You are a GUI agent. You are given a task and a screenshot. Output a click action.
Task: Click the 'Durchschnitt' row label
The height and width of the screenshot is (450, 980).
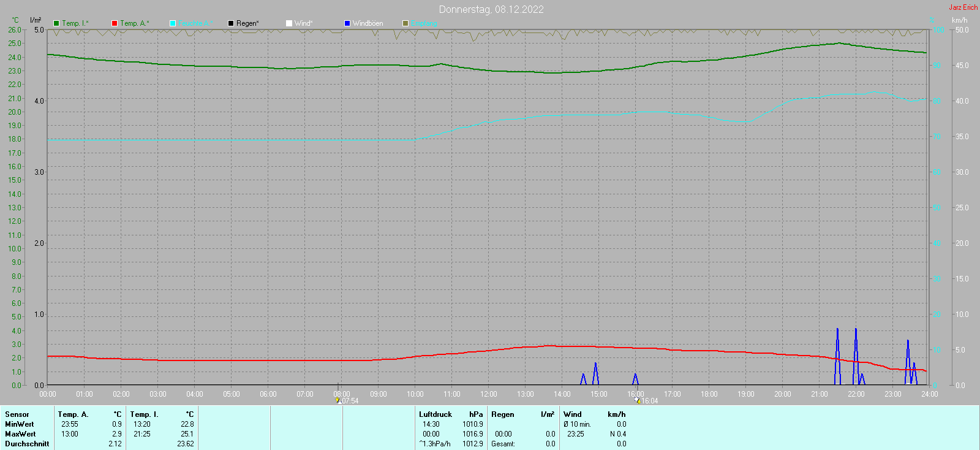coord(27,444)
